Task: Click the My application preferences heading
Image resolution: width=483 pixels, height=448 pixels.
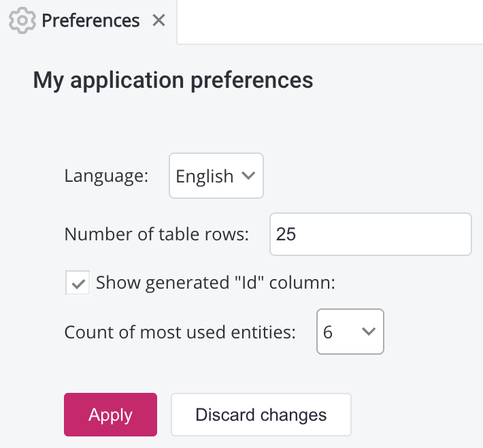Action: pos(173,80)
